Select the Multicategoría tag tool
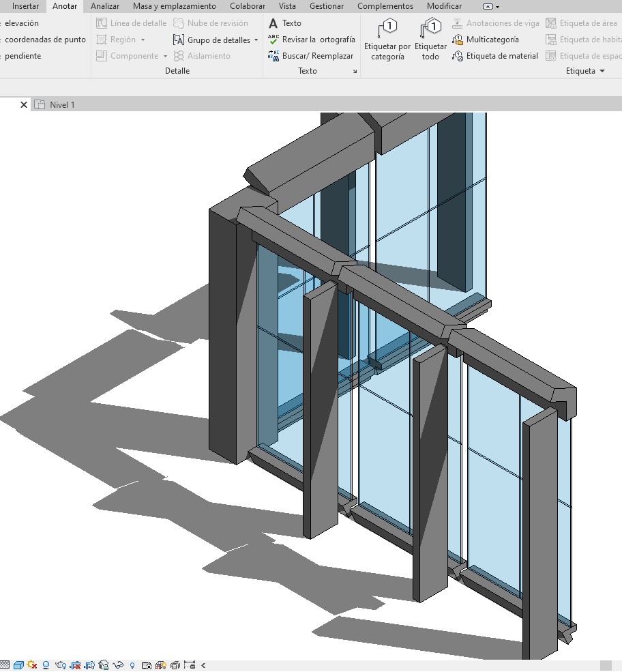 click(486, 40)
